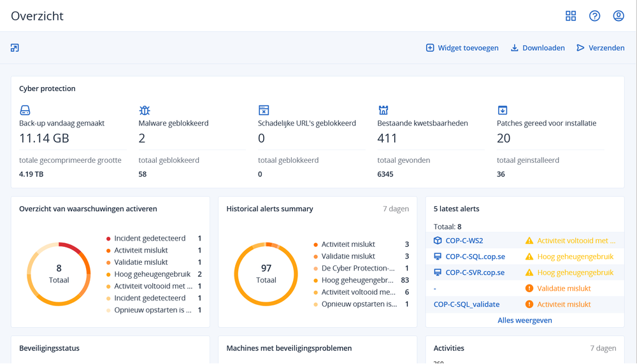
Task: Click the download arrow icon beside Downloaden
Action: pos(514,48)
